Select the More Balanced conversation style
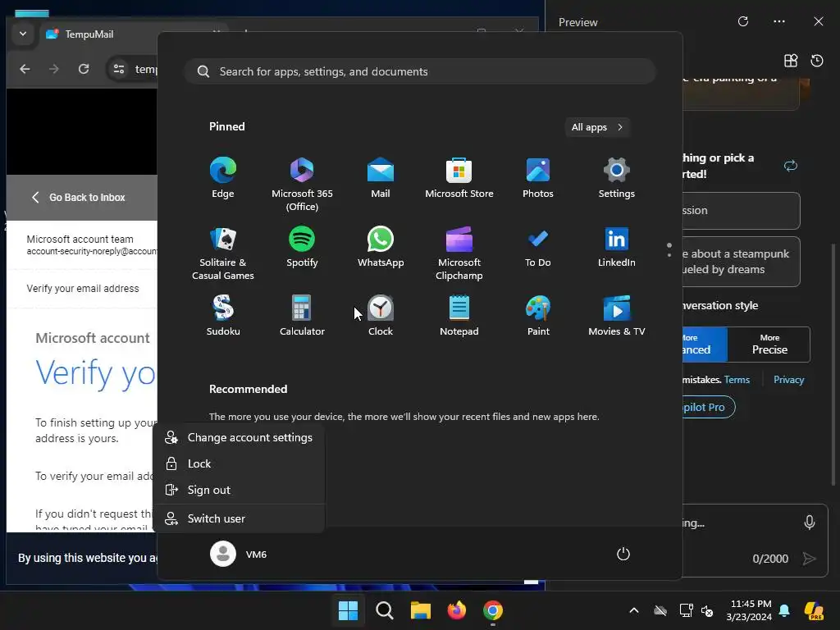This screenshot has height=630, width=840. point(705,345)
